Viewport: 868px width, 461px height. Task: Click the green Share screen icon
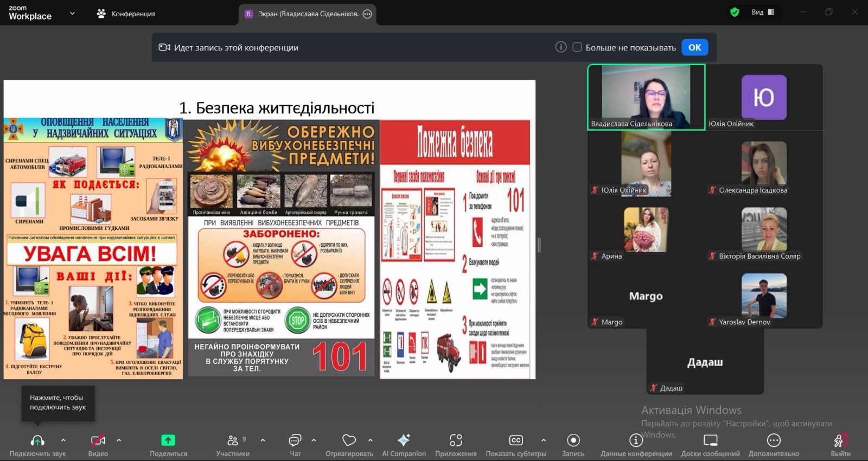click(168, 440)
